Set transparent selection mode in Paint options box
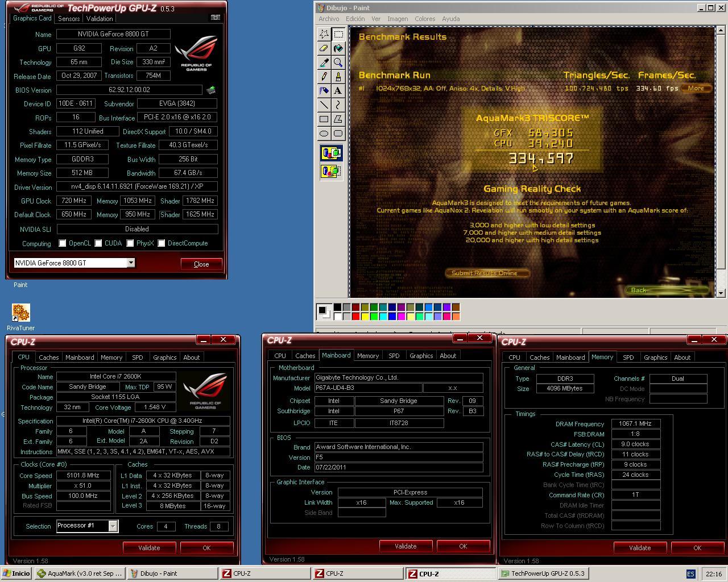This screenshot has width=728, height=582. tap(331, 171)
